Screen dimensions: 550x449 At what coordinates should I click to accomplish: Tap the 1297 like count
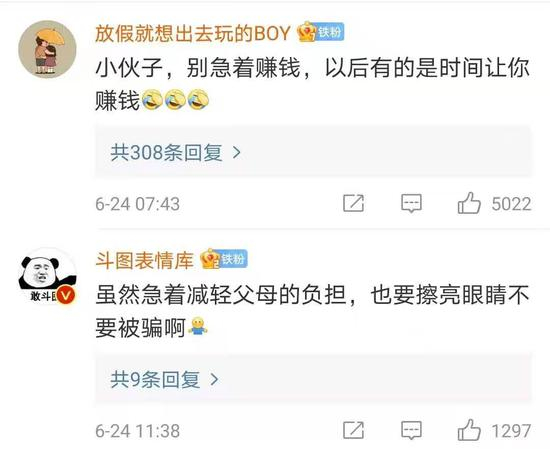511,431
